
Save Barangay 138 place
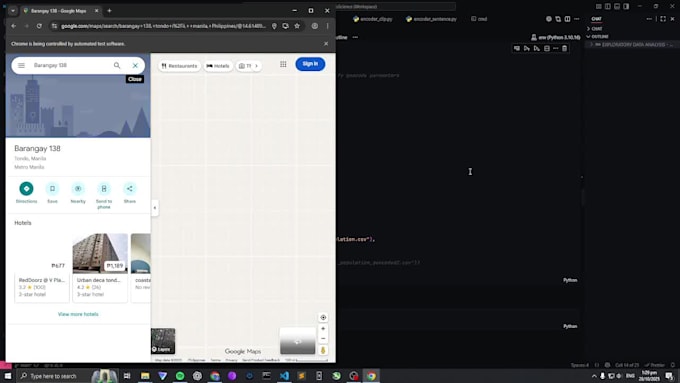[x=52, y=192]
